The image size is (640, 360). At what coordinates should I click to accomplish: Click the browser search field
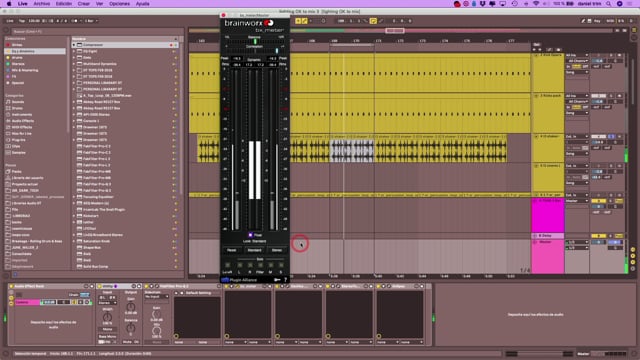tap(96, 31)
